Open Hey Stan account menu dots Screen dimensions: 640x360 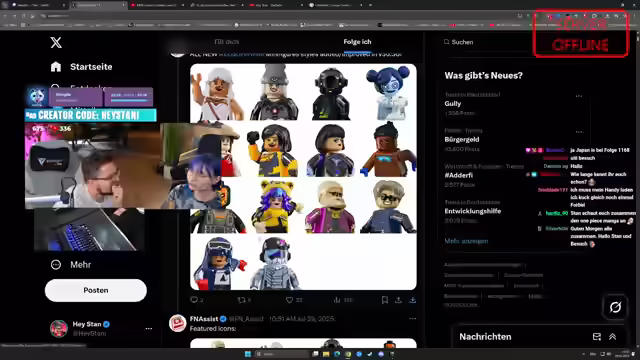[x=149, y=328]
